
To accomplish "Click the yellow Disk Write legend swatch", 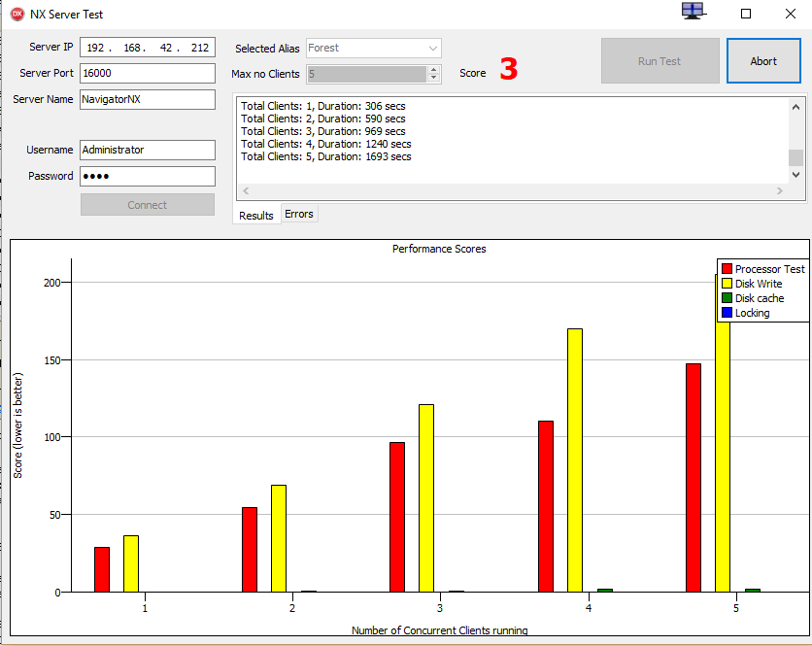I will pos(727,284).
